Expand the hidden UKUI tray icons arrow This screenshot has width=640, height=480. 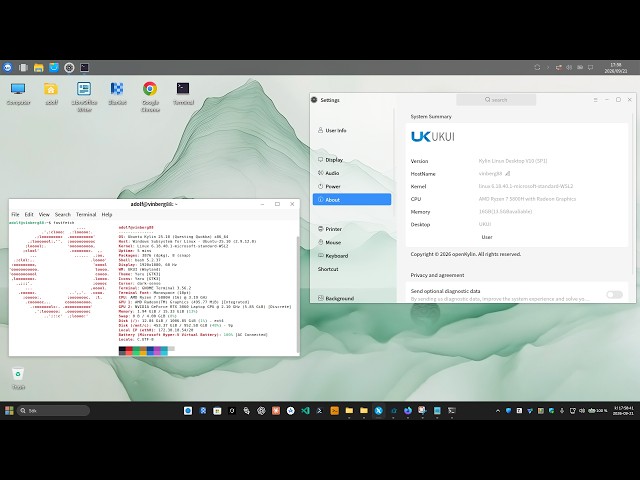(x=548, y=67)
